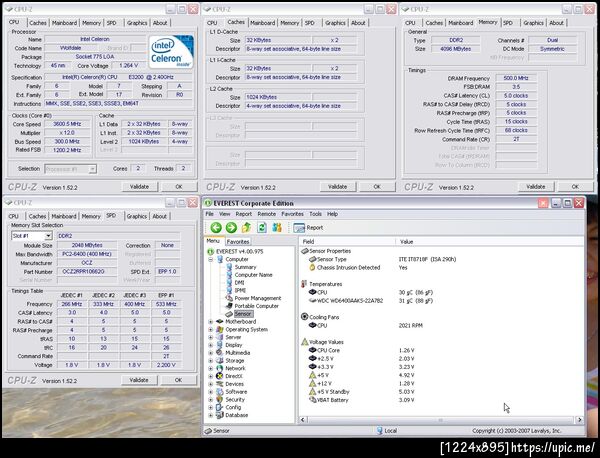Open the File menu in EVEREST
The width and height of the screenshot is (600, 458).
(209, 214)
